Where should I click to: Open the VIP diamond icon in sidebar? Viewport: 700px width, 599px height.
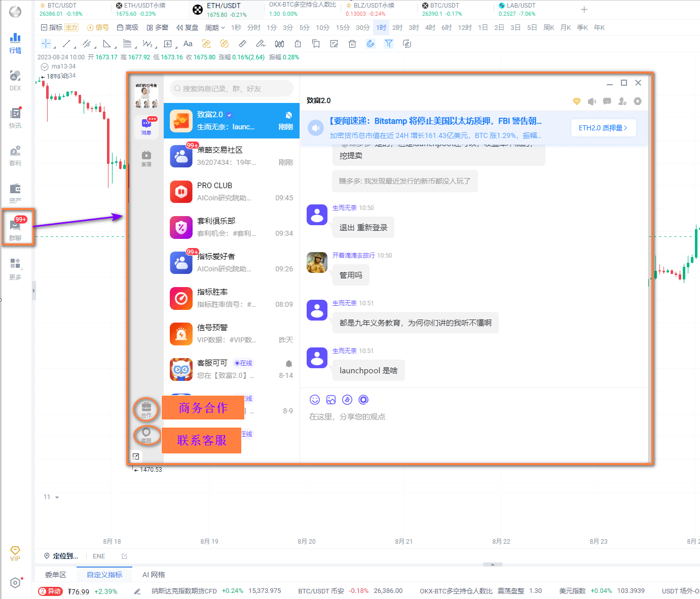(15, 553)
